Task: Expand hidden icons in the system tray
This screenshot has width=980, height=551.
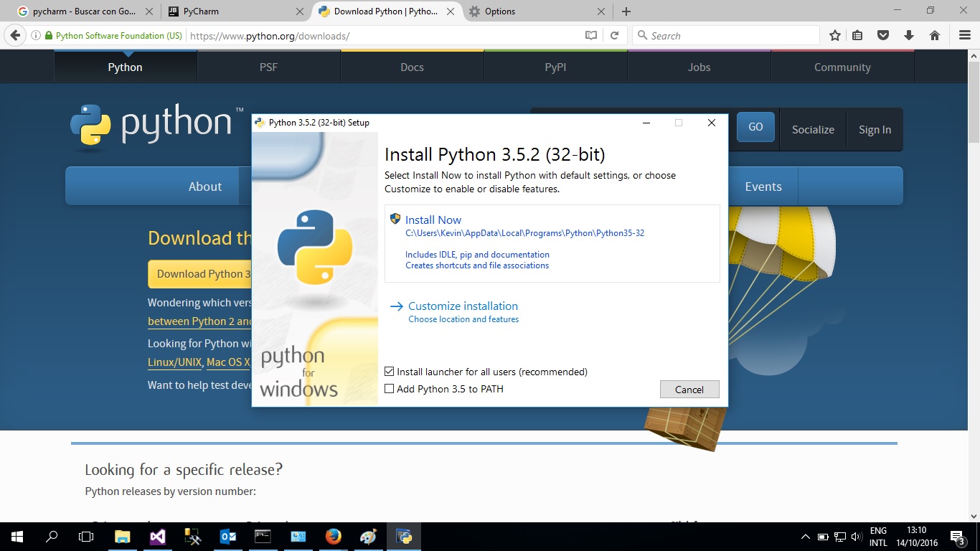Action: click(x=805, y=536)
